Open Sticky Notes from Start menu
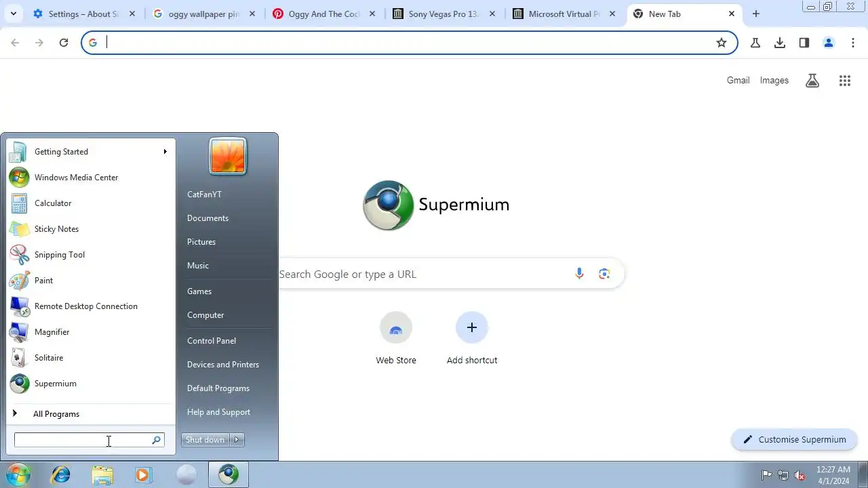868x488 pixels. coord(19,229)
